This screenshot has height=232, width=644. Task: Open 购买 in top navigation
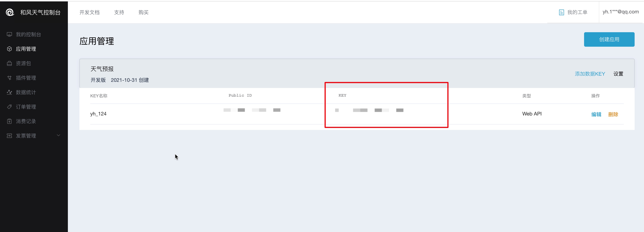[x=143, y=12]
